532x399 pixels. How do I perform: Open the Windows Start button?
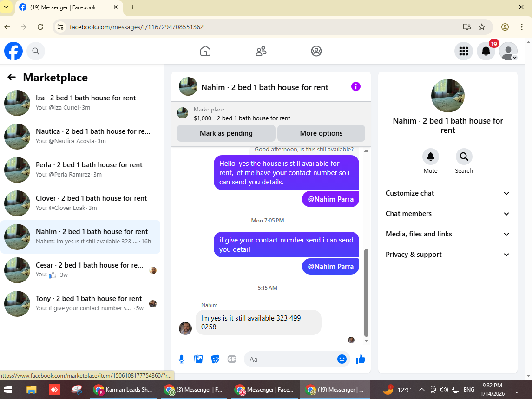[7, 390]
